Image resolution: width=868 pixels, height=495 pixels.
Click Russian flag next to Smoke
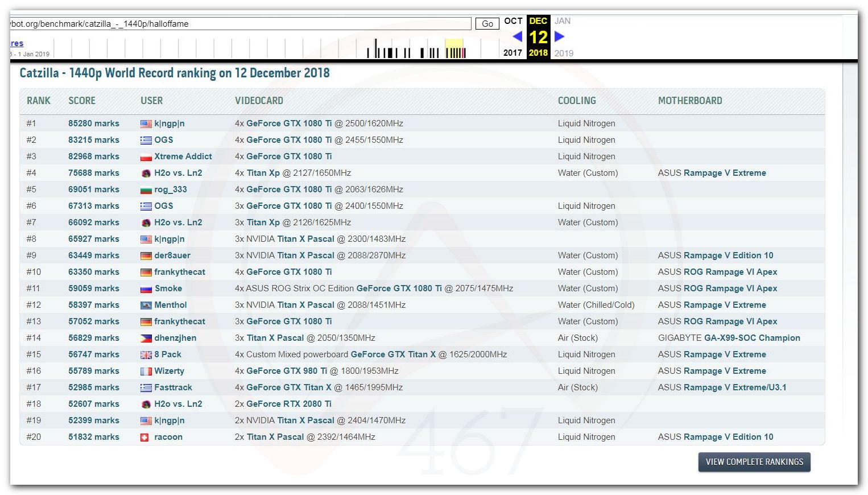pos(146,289)
